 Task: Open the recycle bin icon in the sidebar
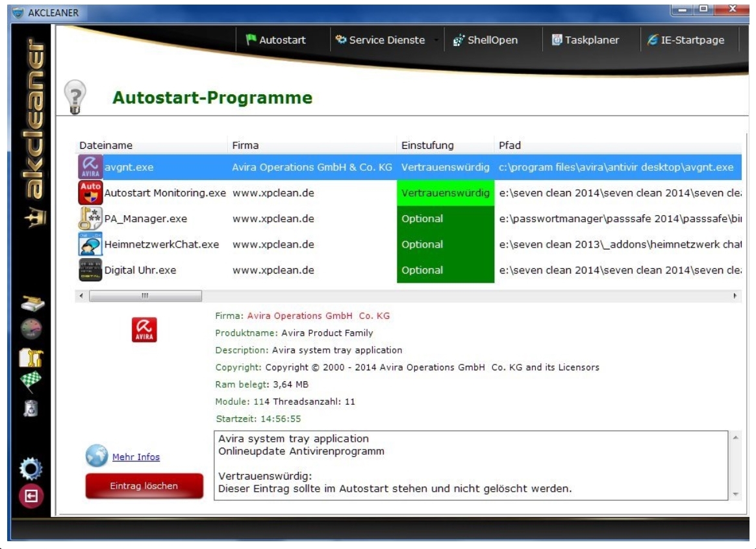(31, 408)
